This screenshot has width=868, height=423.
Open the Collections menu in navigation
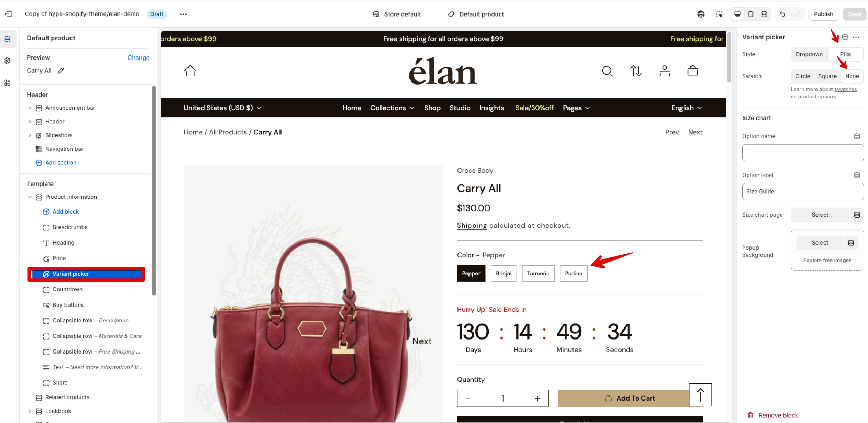[x=392, y=108]
